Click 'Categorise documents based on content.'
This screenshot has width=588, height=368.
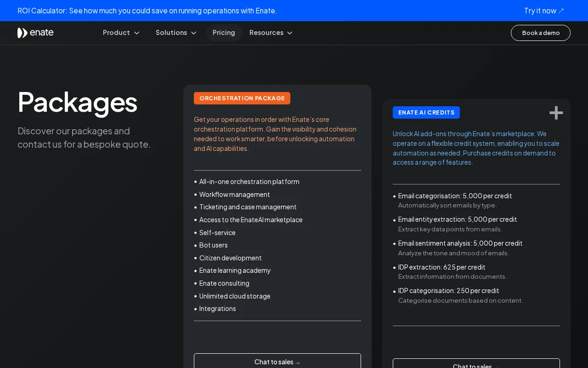[x=461, y=300]
